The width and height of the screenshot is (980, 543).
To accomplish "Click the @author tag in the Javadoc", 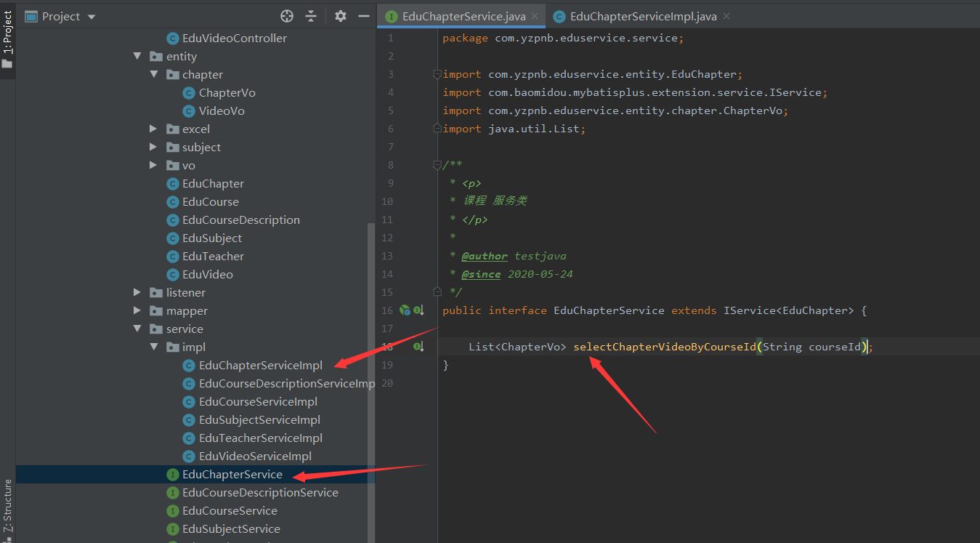I will (x=485, y=256).
